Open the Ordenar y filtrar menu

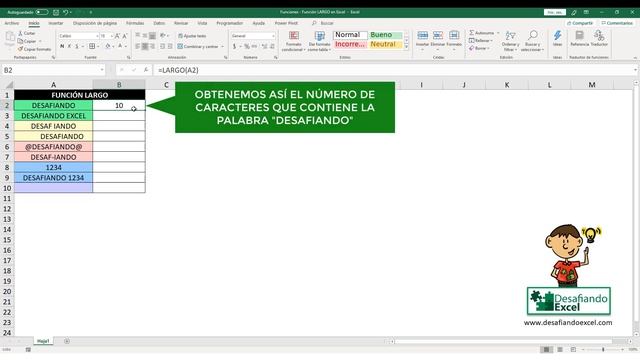point(510,41)
